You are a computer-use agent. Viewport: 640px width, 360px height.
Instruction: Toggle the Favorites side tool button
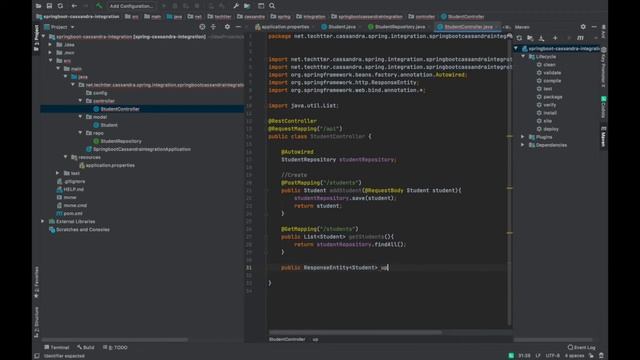tap(36, 282)
